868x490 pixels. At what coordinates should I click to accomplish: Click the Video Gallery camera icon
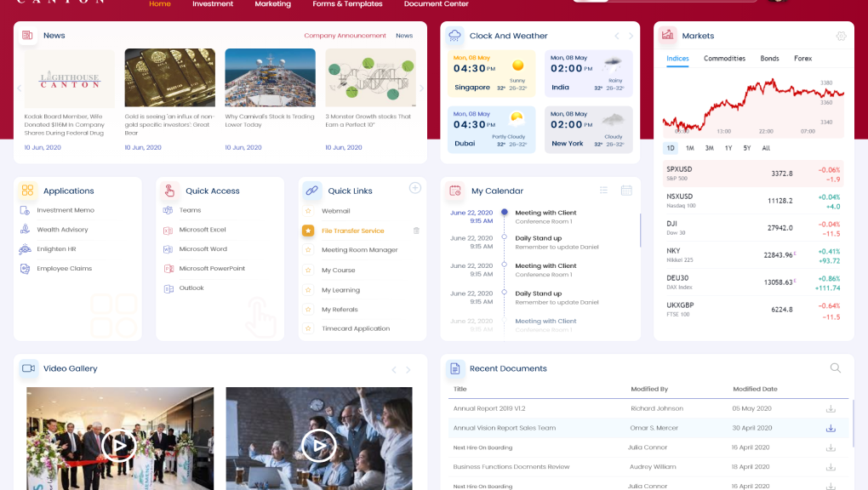pyautogui.click(x=28, y=368)
